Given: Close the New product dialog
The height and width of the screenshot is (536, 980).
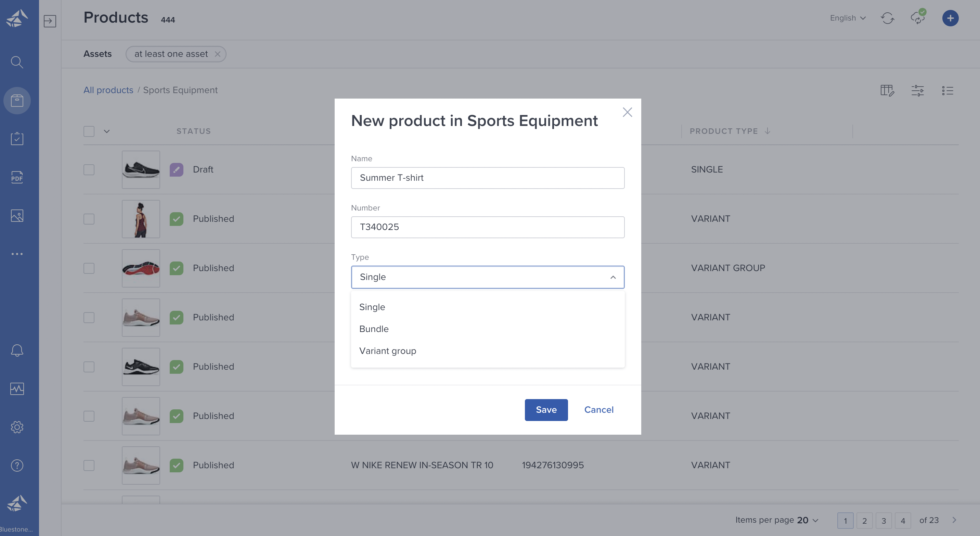Looking at the screenshot, I should pyautogui.click(x=627, y=112).
